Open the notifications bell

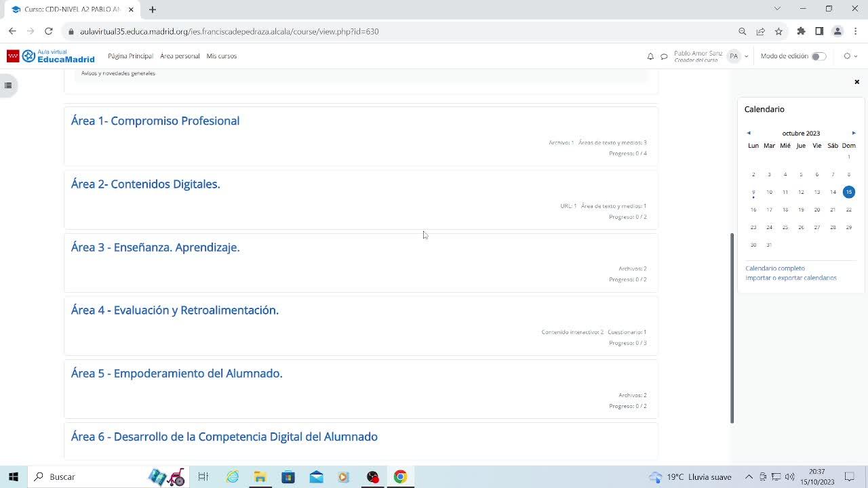coord(650,56)
